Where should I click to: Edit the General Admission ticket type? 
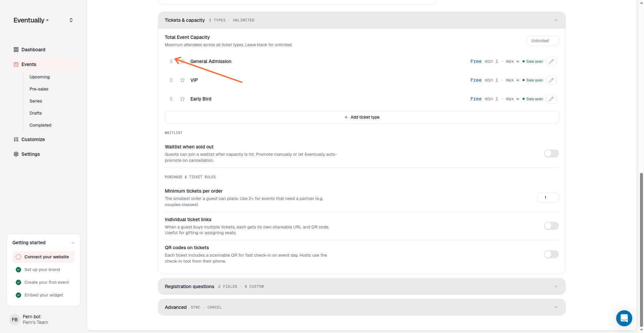551,61
